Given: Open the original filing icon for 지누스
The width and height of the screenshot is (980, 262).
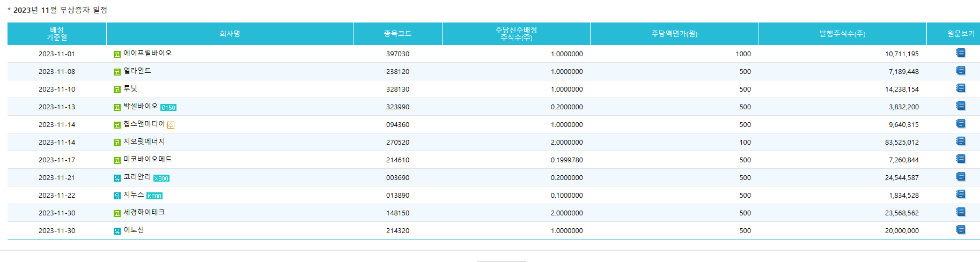Looking at the screenshot, I should coord(960,194).
